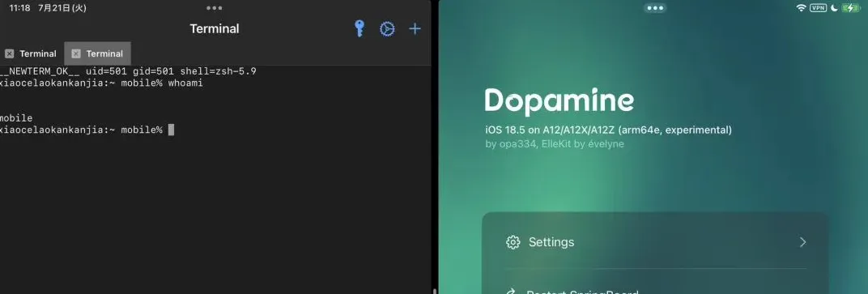Tap the Do Not Disturb moon icon
The height and width of the screenshot is (294, 868).
tap(834, 8)
